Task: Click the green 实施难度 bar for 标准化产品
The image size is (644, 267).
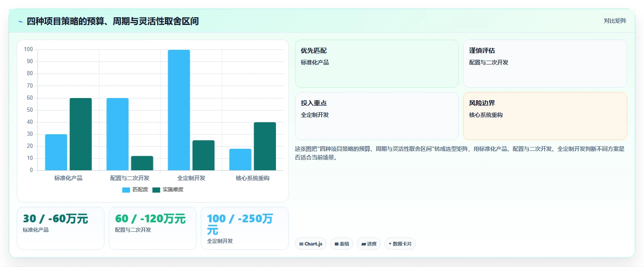Action: coord(80,134)
